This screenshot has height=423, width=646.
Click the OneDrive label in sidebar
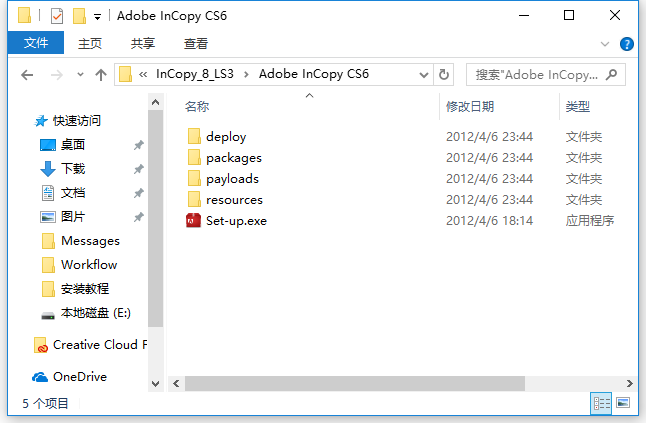(80, 377)
